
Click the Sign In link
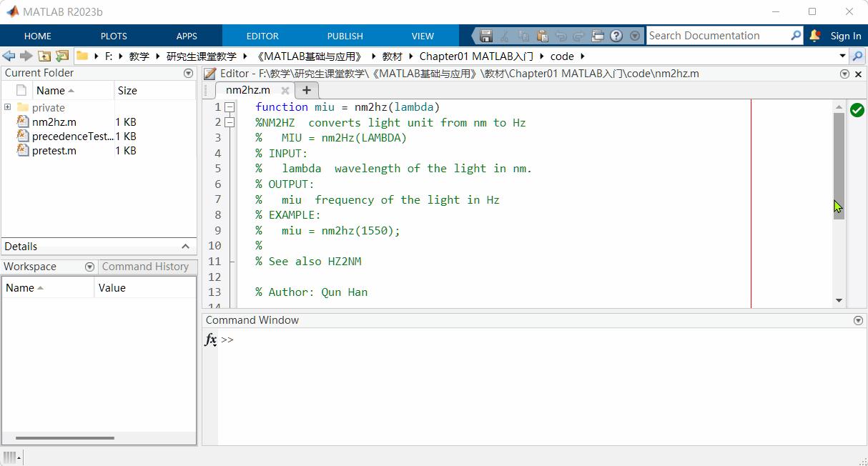(x=846, y=35)
